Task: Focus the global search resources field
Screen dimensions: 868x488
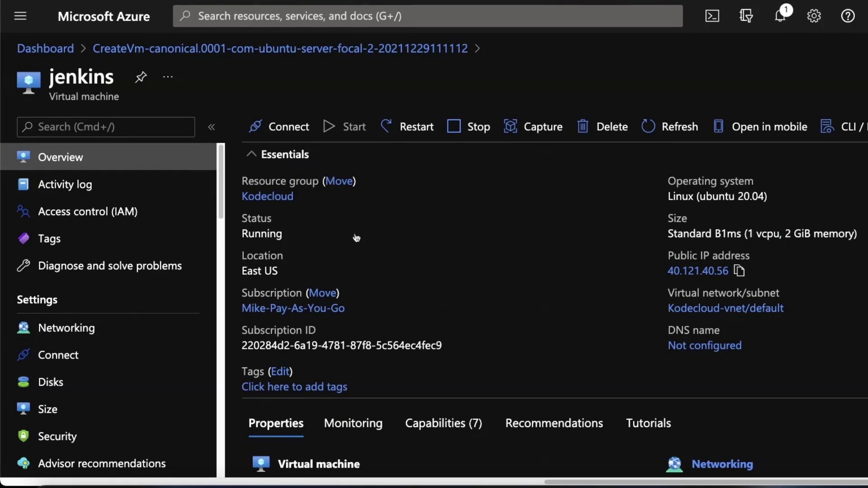Action: [x=427, y=16]
